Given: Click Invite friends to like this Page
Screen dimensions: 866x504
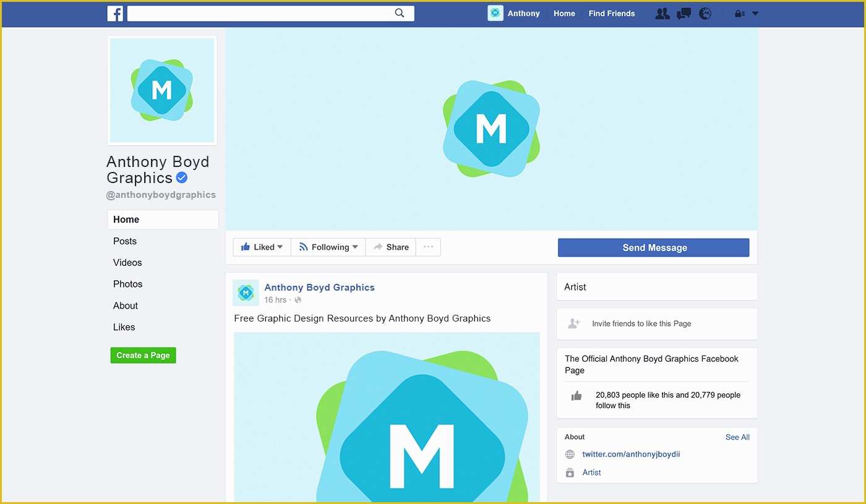Looking at the screenshot, I should (x=641, y=323).
